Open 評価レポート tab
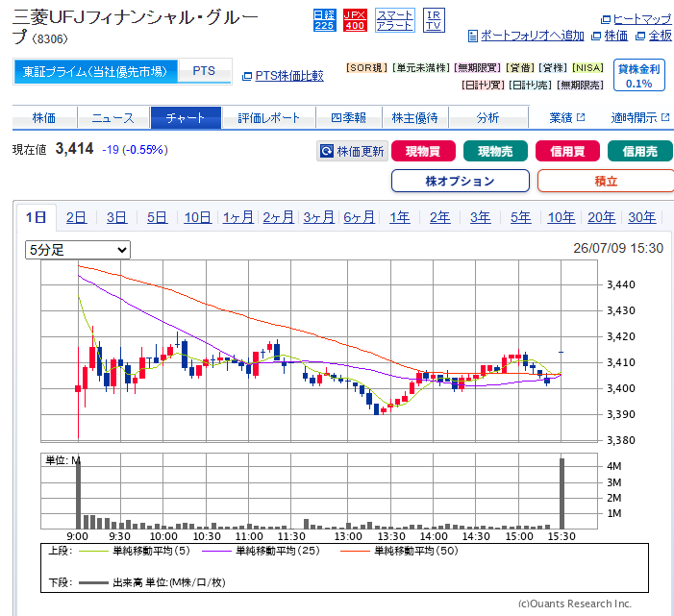Image resolution: width=674 pixels, height=616 pixels. (x=268, y=117)
